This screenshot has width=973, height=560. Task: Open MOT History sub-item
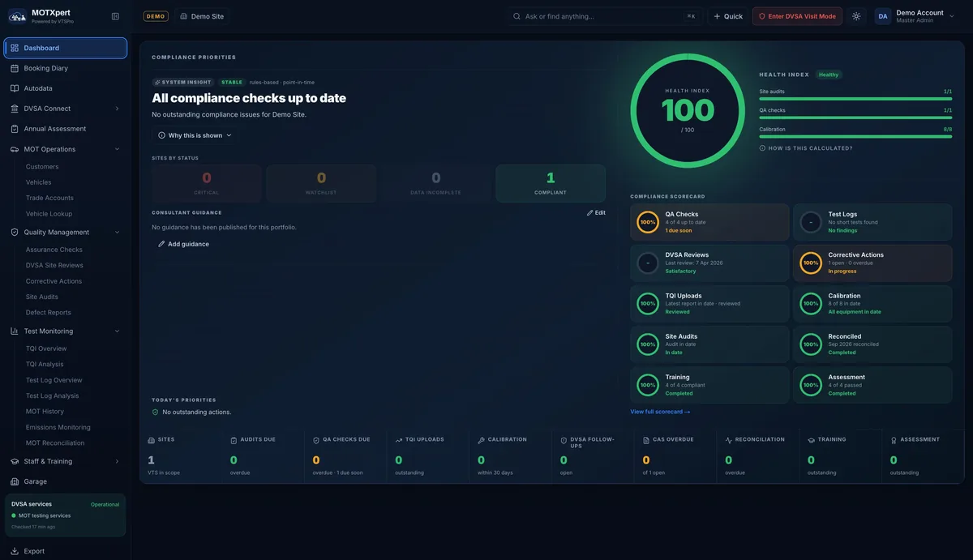click(45, 412)
